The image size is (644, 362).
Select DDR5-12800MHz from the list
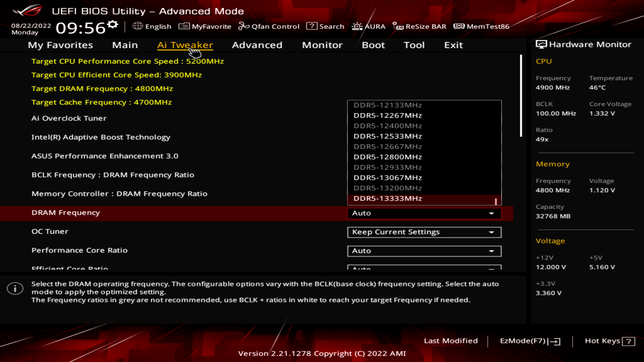tap(388, 157)
